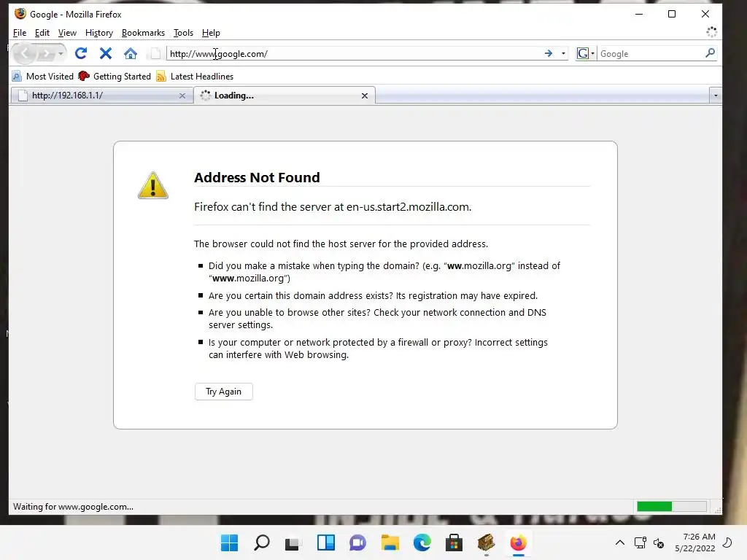The width and height of the screenshot is (747, 560).
Task: Click the page identity icon beside the URL
Action: (x=155, y=53)
